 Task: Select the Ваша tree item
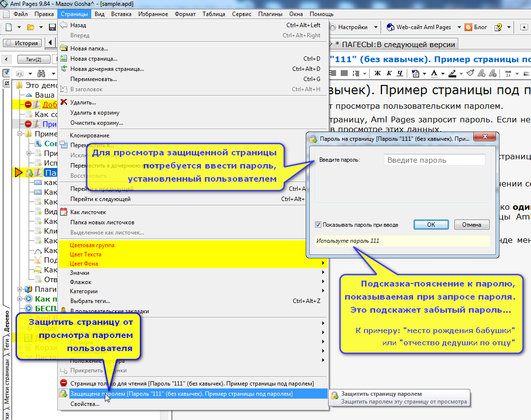[x=44, y=95]
